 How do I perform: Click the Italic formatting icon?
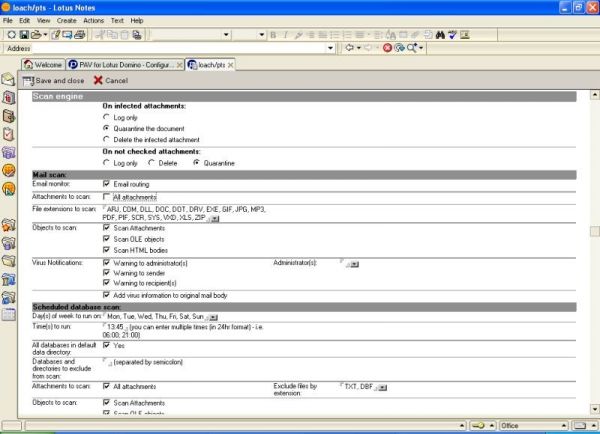tap(286, 34)
